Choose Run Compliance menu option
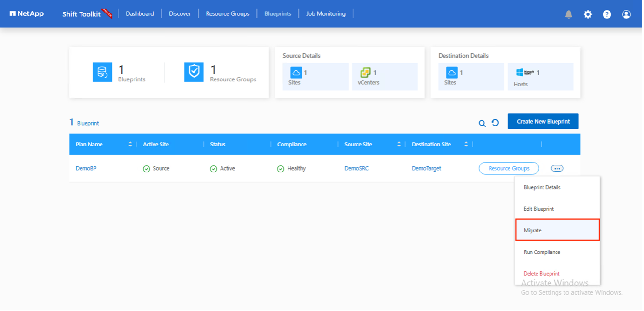Image resolution: width=644 pixels, height=311 pixels. click(x=542, y=252)
